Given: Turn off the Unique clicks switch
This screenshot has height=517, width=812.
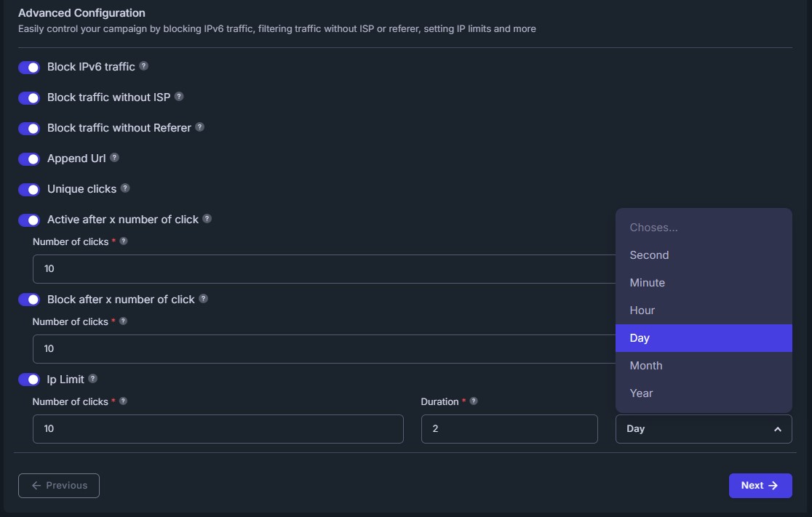Looking at the screenshot, I should click(x=29, y=190).
